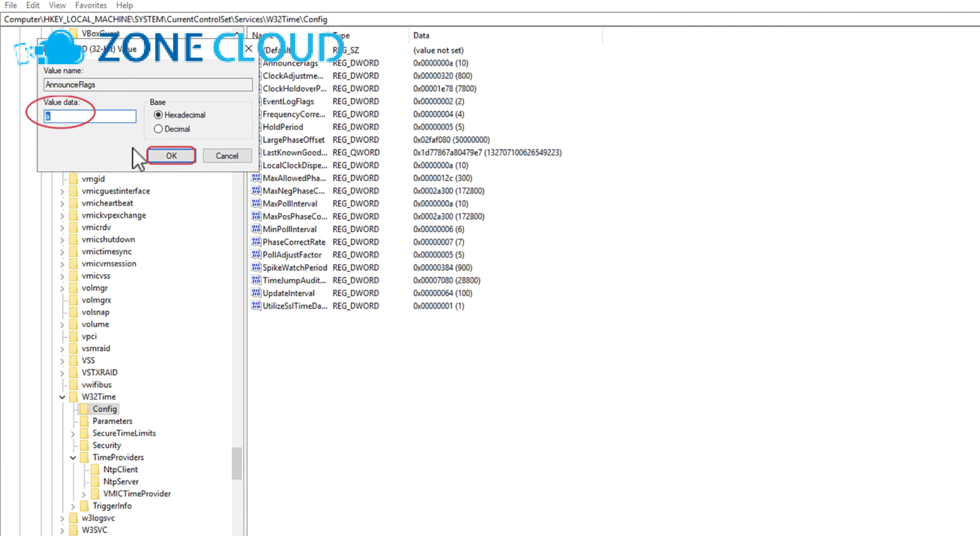
Task: Select MaxAllowedPhaseOffset value icon
Action: click(256, 178)
